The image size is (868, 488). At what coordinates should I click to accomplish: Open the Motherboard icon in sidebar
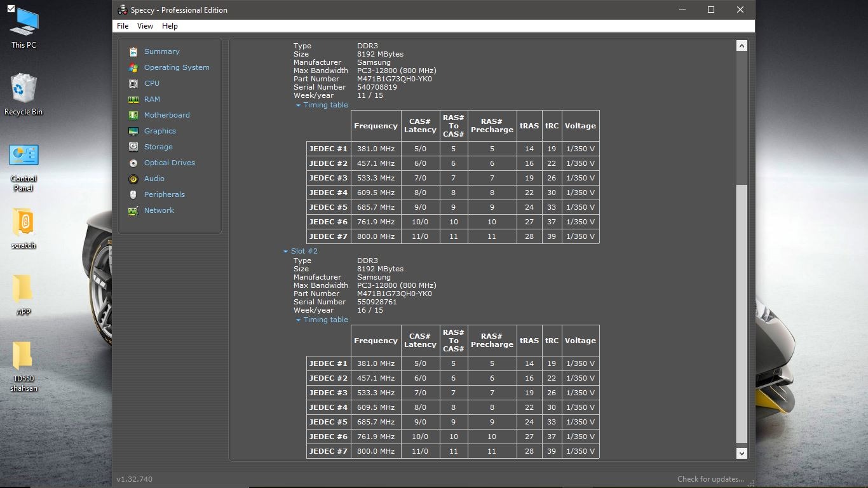133,115
